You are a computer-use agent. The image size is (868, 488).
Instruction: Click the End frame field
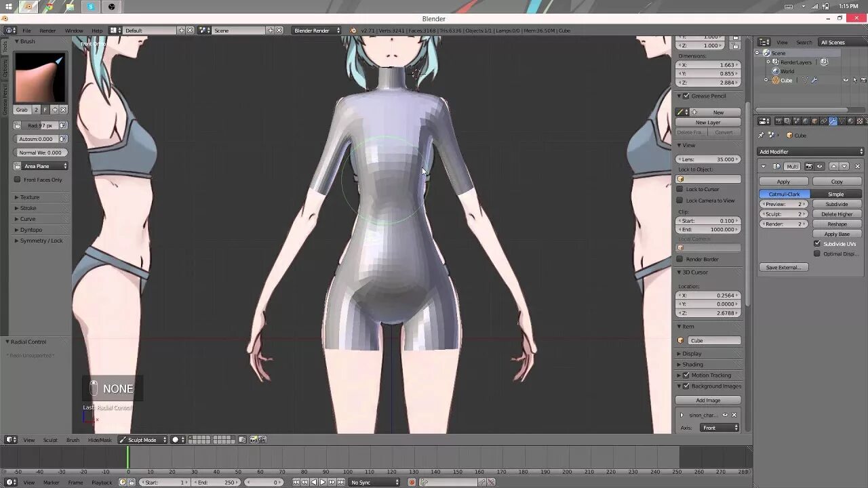[x=216, y=483]
